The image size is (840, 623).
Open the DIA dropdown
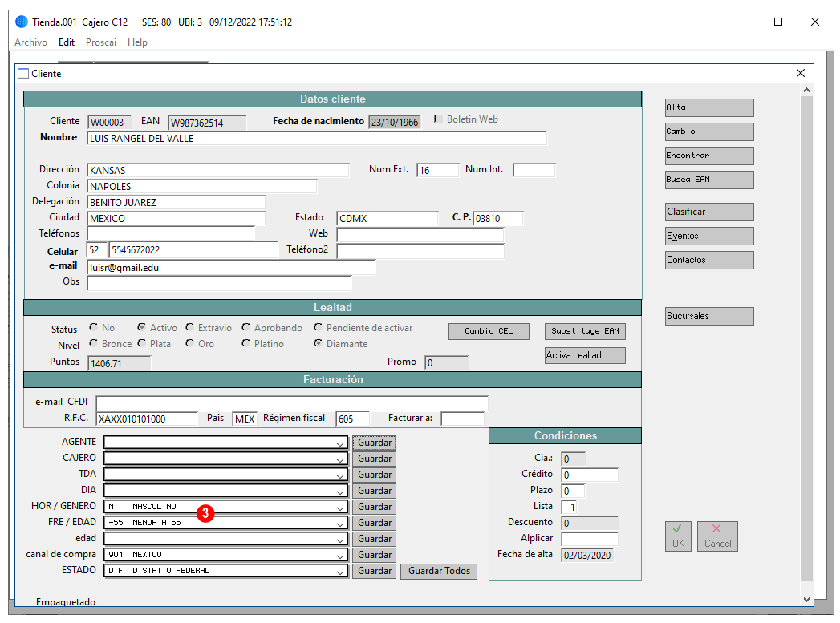pos(340,492)
